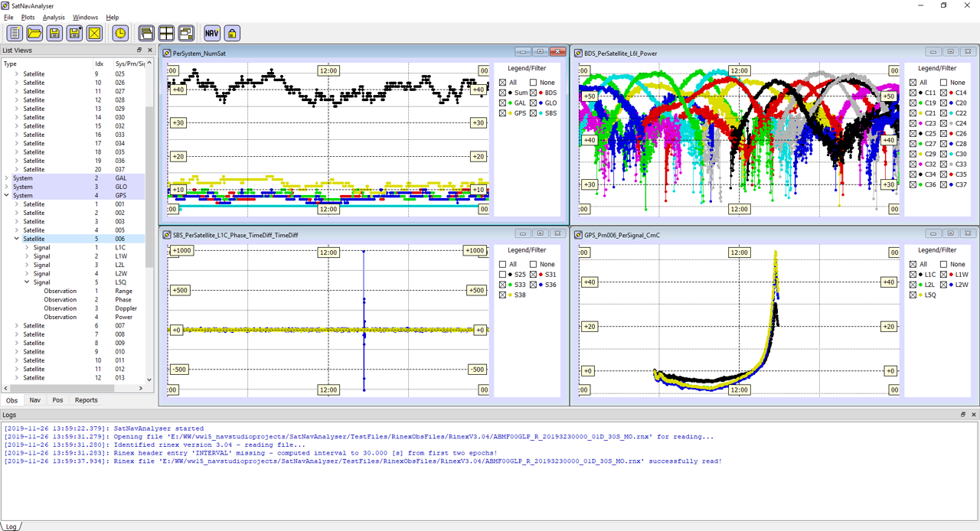
Task: Tile windows using the grid layout icon
Action: point(166,33)
